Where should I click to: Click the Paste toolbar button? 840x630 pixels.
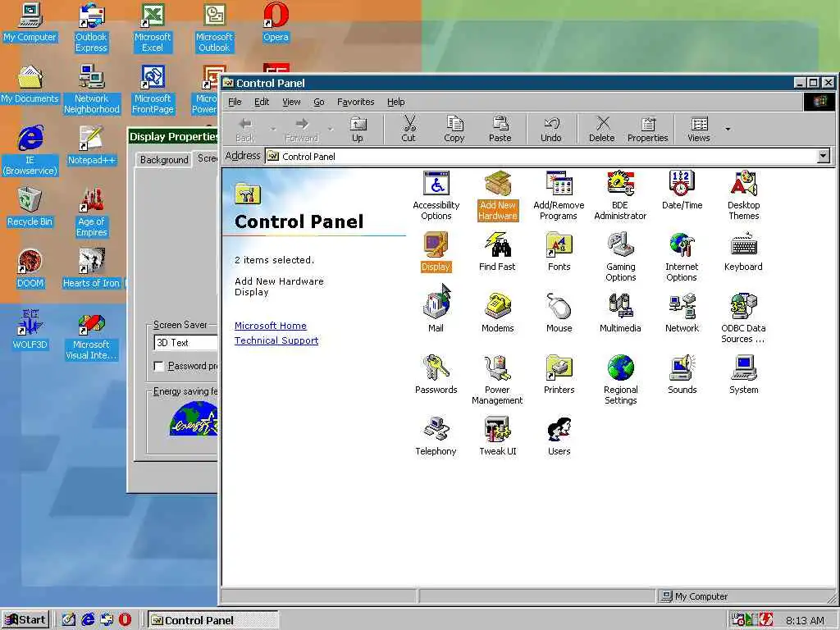tap(500, 130)
